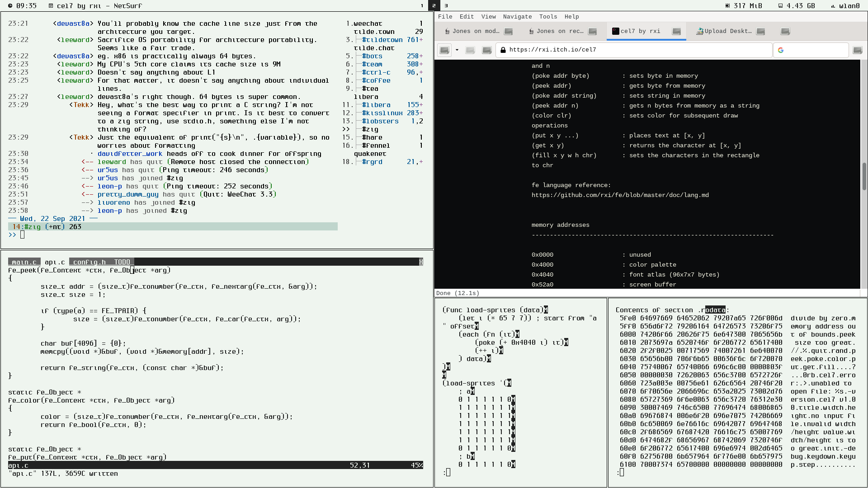Open the menu button right of the search box

(x=857, y=50)
